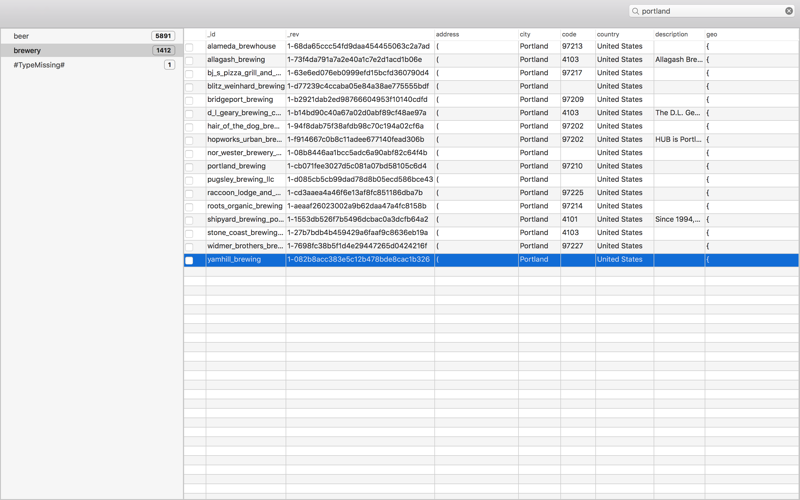Sort by the address column header

[x=476, y=34]
